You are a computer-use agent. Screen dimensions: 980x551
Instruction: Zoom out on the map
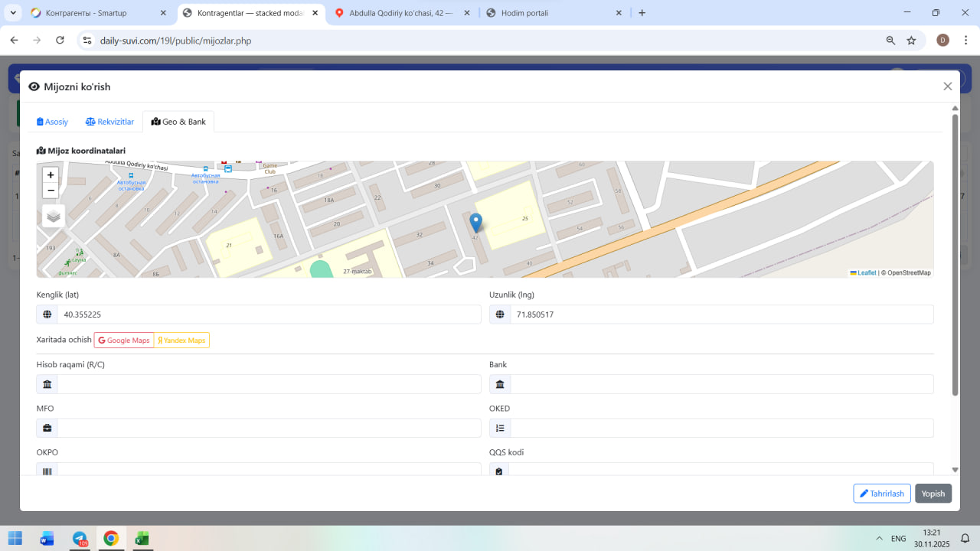click(51, 191)
